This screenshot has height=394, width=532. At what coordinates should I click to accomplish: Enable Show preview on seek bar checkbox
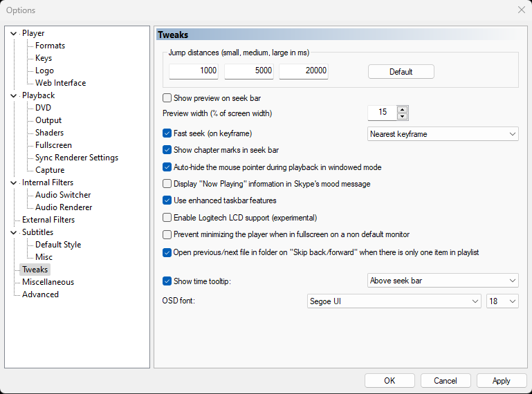point(167,98)
